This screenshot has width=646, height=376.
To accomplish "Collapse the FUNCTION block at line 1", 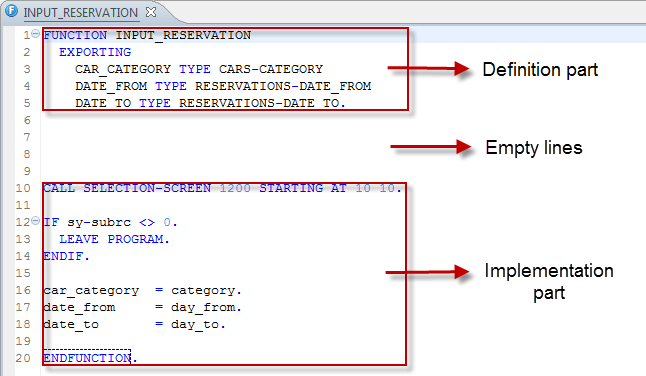I will pos(35,33).
